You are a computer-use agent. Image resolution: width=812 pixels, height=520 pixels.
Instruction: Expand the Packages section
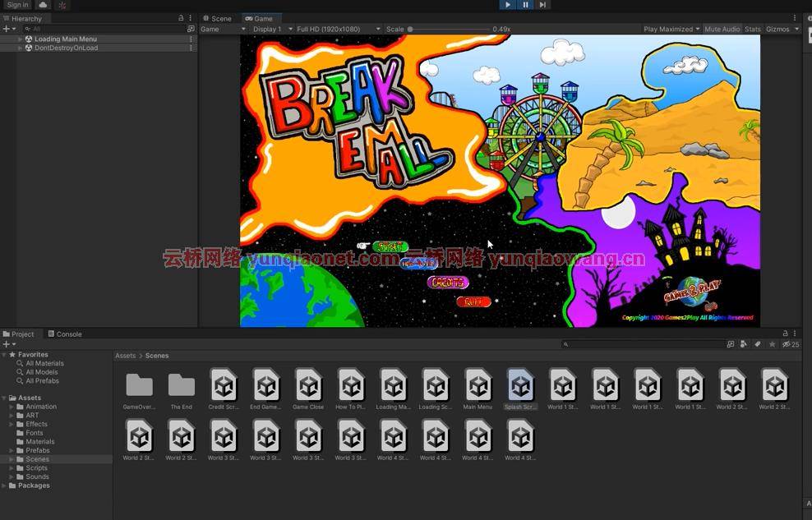(4, 485)
